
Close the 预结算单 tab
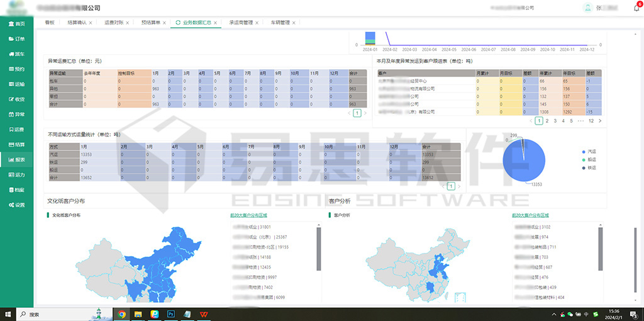coord(165,23)
